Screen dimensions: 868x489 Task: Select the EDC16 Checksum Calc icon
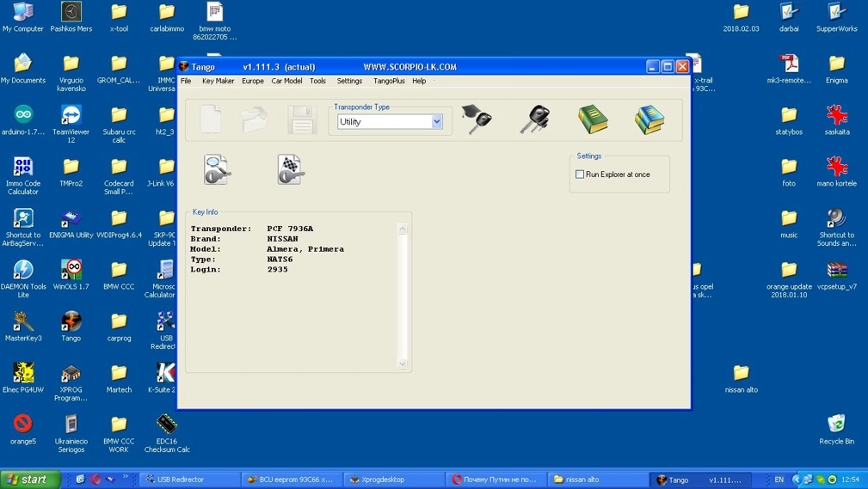167,434
